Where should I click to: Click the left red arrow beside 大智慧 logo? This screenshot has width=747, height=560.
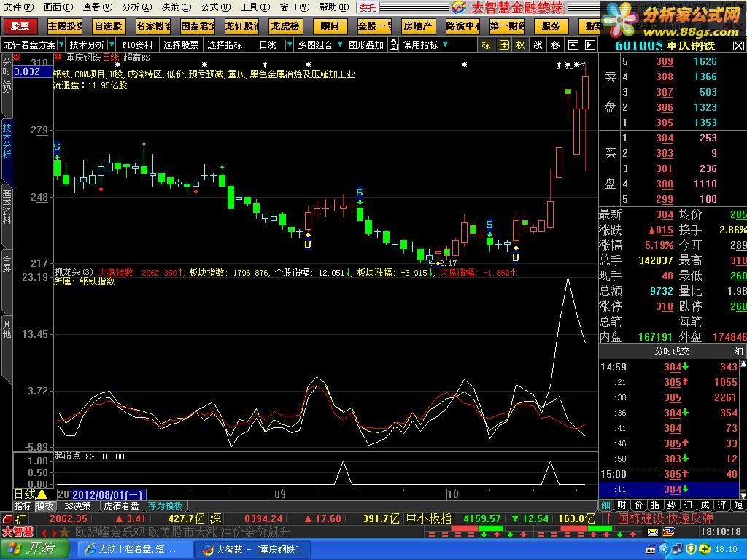coord(43,532)
